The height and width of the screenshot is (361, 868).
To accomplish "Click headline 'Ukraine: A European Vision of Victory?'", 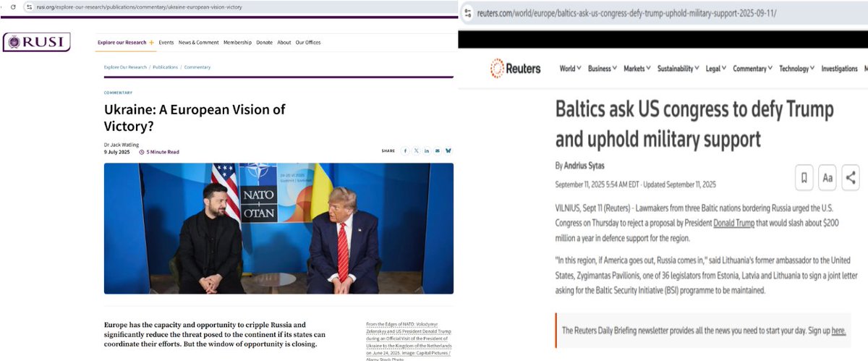I will pos(195,118).
